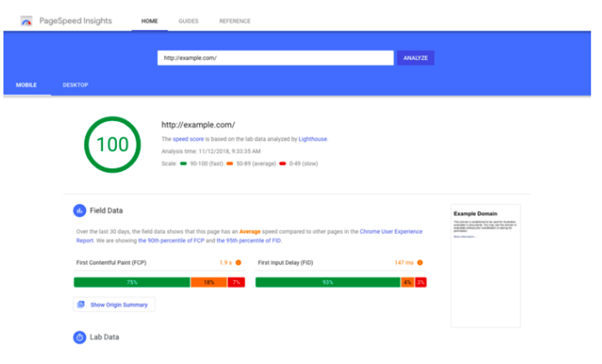This screenshot has height=364, width=602.
Task: Click the First Input Delay (FID) label
Action: 285,263
